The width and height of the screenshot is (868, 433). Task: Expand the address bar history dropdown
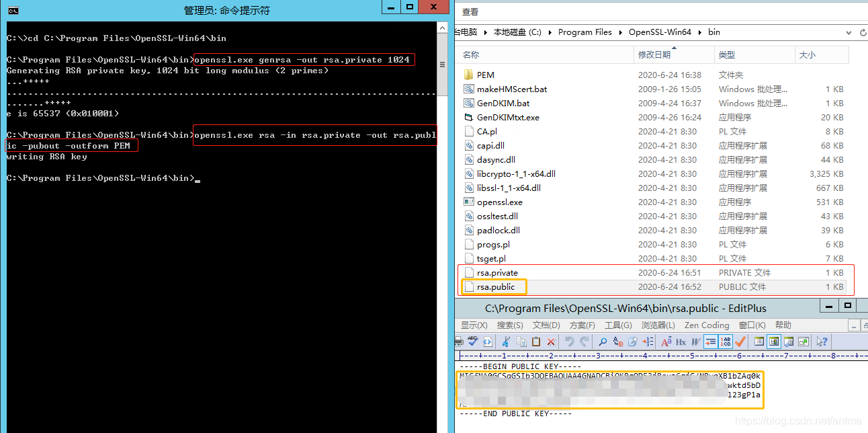pos(849,32)
